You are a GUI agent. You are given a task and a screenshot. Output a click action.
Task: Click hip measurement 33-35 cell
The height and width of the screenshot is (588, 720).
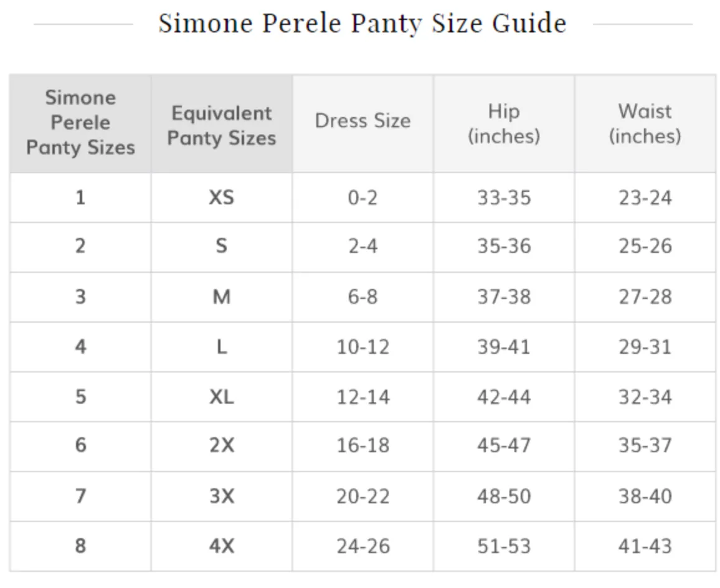(504, 197)
